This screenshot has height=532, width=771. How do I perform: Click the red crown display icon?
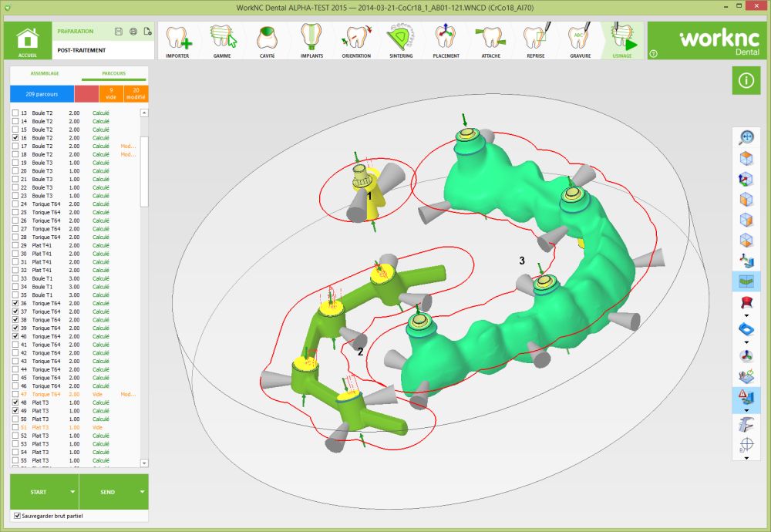point(746,301)
